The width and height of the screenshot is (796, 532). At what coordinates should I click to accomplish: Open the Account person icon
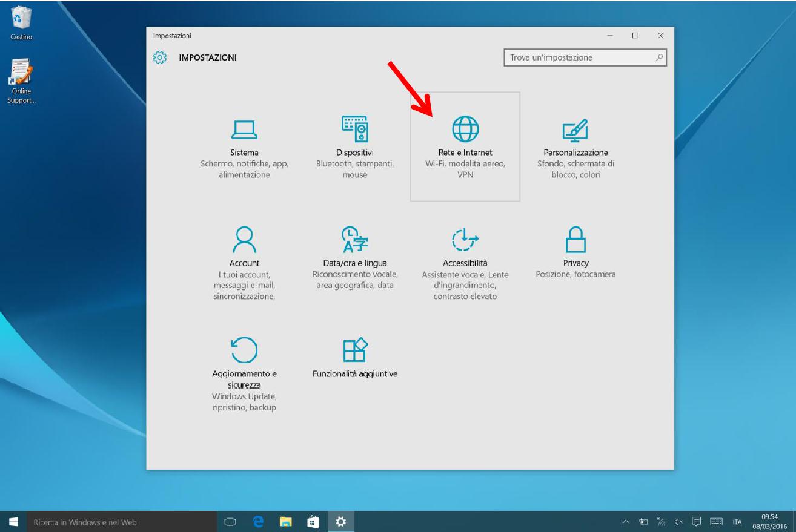tap(244, 238)
